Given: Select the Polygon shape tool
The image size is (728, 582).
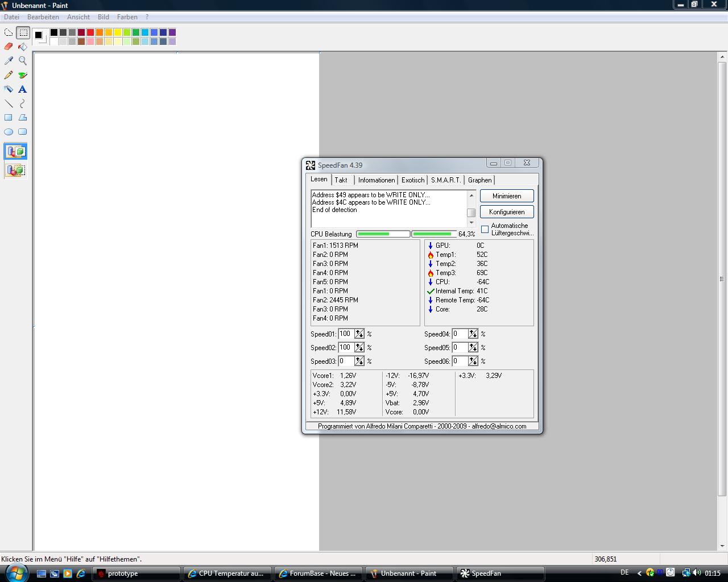Looking at the screenshot, I should [x=23, y=118].
